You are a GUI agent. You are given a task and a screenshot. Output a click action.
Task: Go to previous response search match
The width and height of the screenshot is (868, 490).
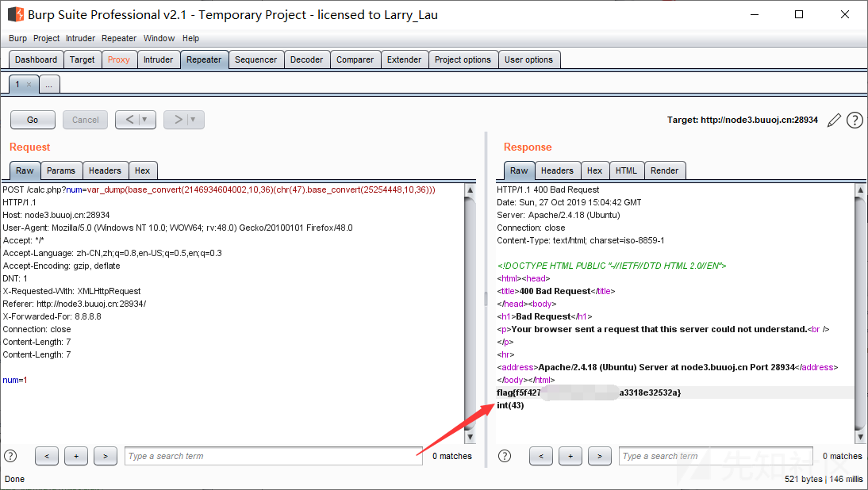541,456
